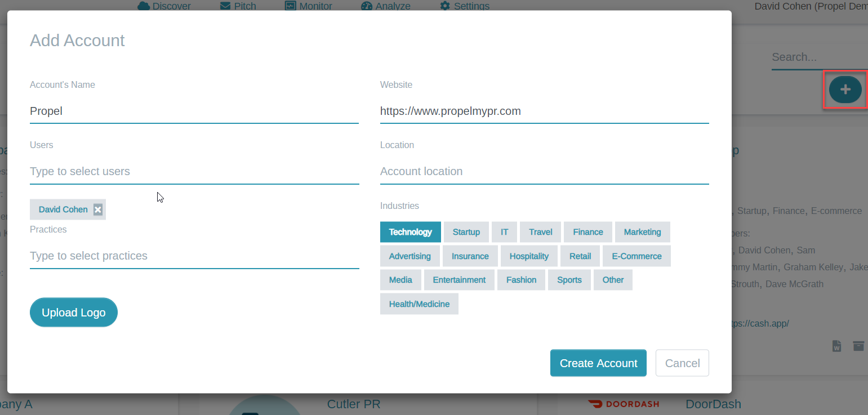Select the Other industry tag
Screen dimensions: 868x415
click(x=613, y=280)
